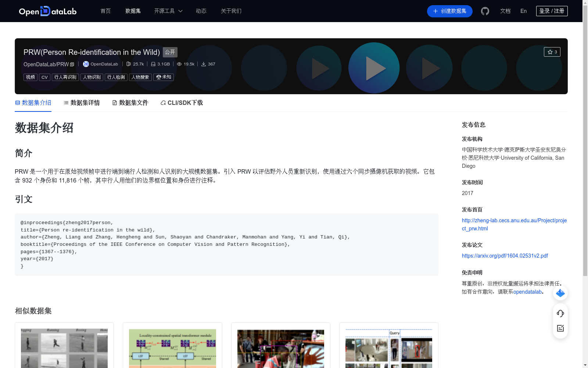
Task: Click the PRW(Person Re-identification in the Wild) title
Action: point(92,52)
